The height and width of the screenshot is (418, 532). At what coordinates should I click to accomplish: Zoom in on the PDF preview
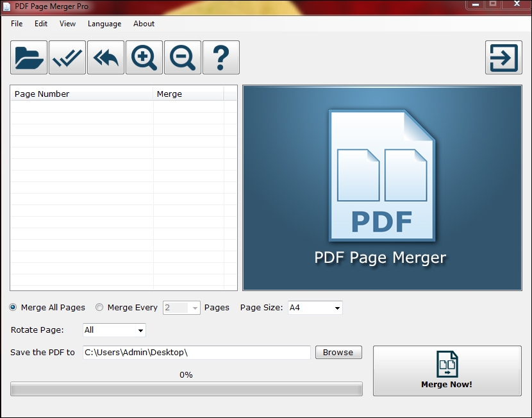[x=144, y=57]
